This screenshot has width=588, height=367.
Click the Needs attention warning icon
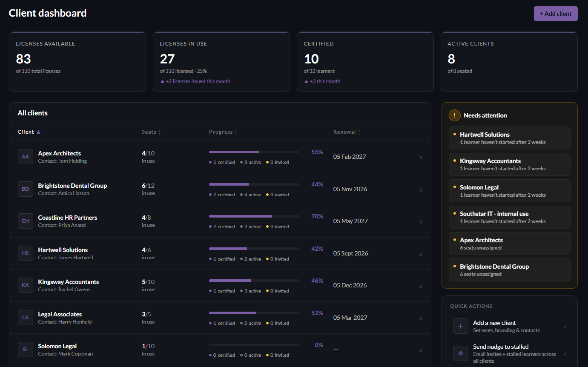point(455,115)
